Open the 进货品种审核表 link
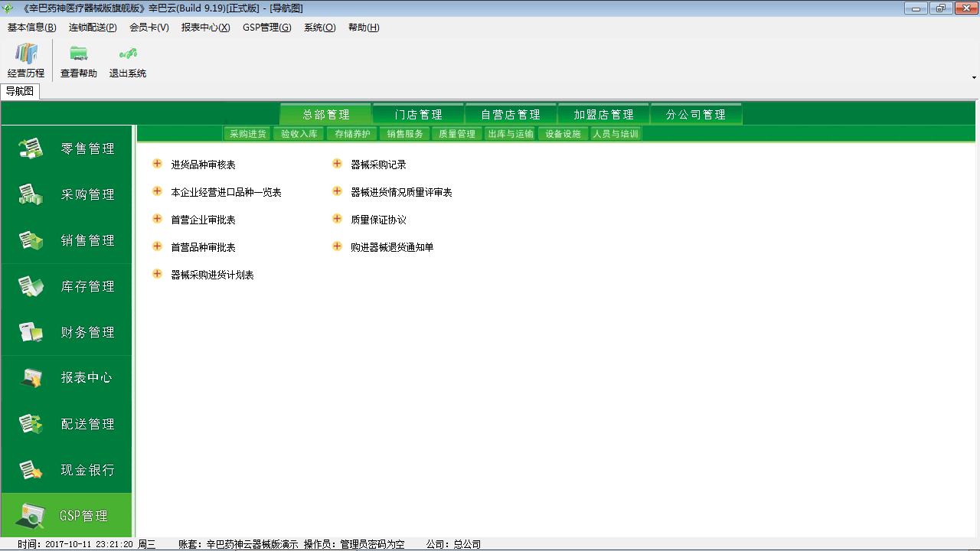This screenshot has height=551, width=980. tap(204, 165)
